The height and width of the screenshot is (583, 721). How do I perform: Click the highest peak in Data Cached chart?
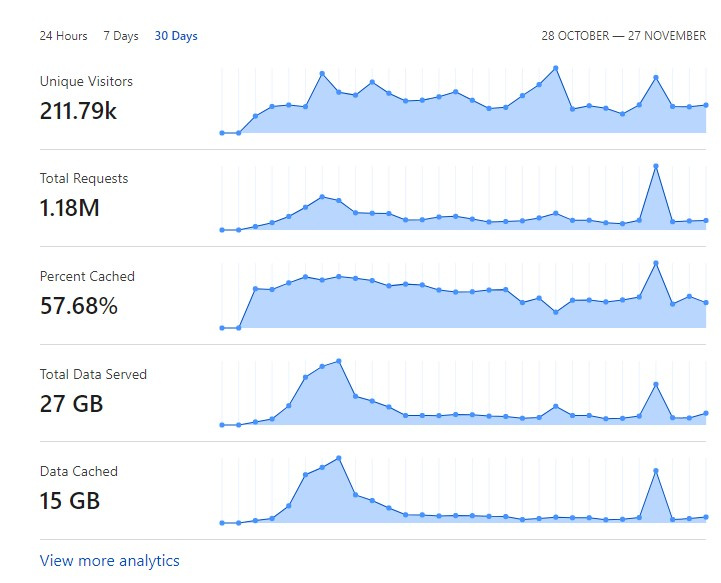tap(339, 458)
